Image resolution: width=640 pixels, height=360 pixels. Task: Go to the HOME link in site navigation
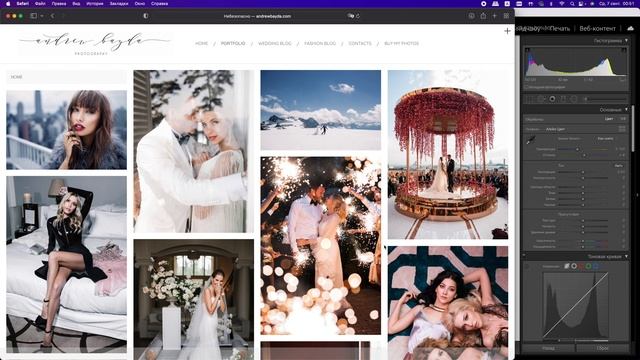click(x=202, y=43)
